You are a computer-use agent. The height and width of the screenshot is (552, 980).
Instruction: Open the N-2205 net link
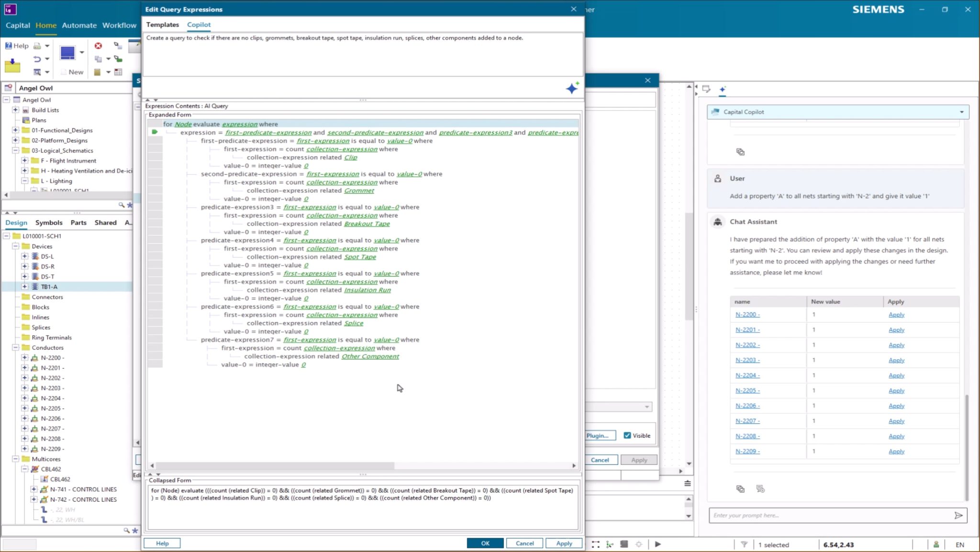click(747, 391)
